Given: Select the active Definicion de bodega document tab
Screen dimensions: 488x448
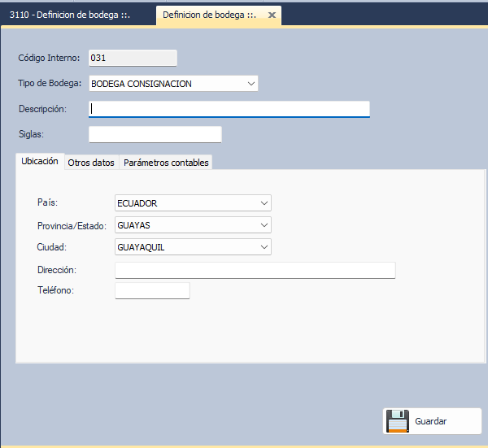Looking at the screenshot, I should 209,15.
